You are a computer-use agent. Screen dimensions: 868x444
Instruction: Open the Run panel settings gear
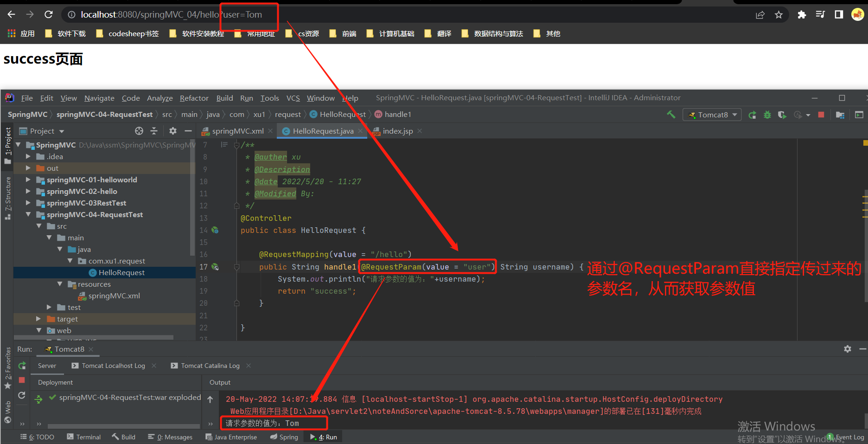[848, 349]
